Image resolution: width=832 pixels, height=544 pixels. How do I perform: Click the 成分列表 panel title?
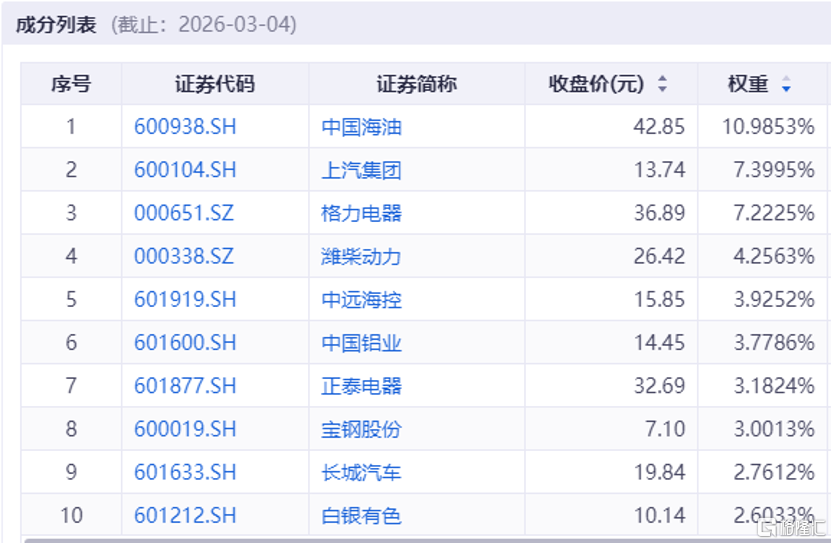(56, 25)
